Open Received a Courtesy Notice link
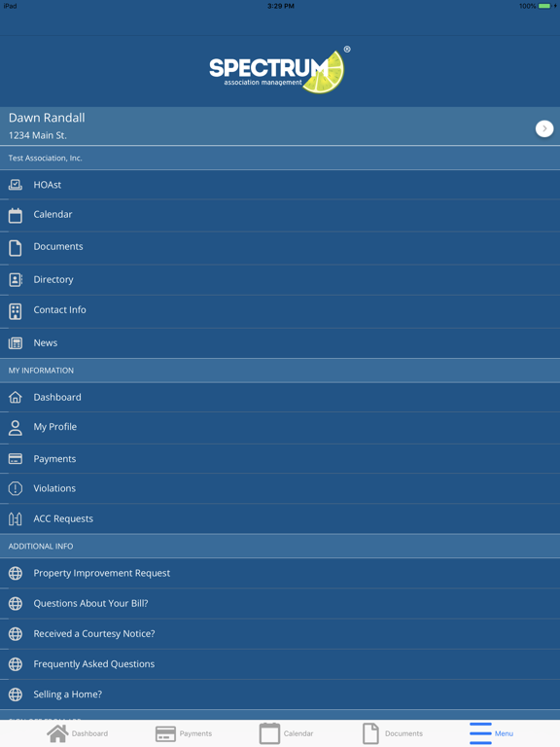The image size is (560, 747). [x=280, y=633]
